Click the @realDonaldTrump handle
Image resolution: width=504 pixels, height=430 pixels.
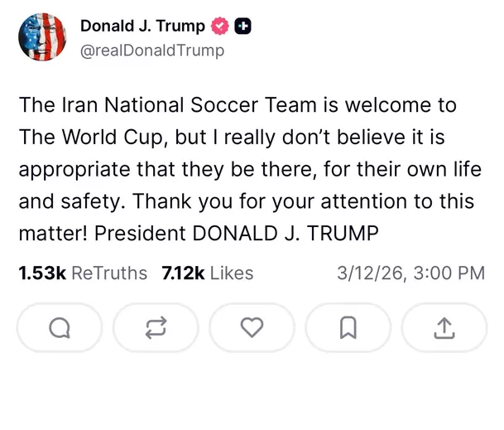click(151, 51)
